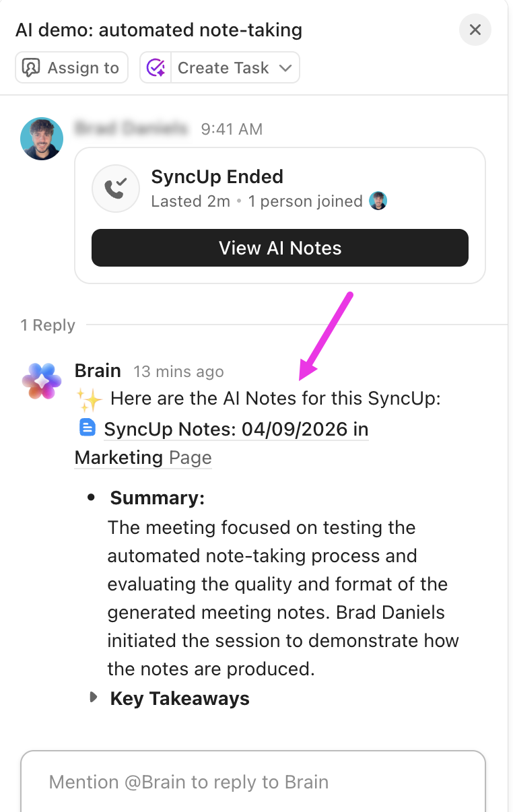Click the phone call icon on SyncUp Ended card

(x=115, y=189)
